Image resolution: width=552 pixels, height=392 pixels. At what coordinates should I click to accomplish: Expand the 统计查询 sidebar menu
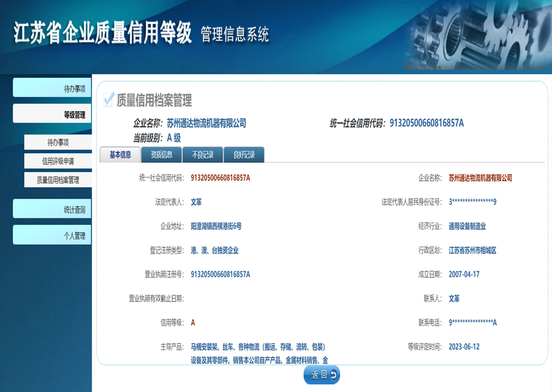pyautogui.click(x=52, y=210)
